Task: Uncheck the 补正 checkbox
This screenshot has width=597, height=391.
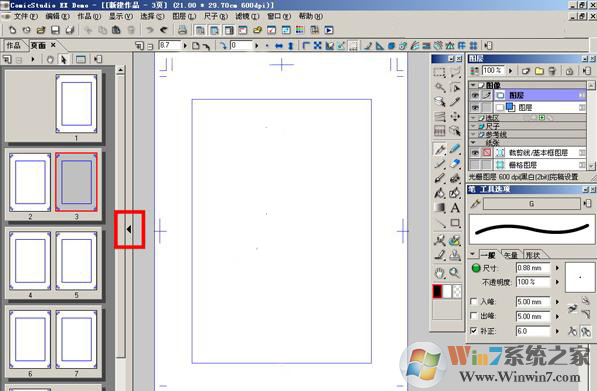Action: (x=474, y=330)
